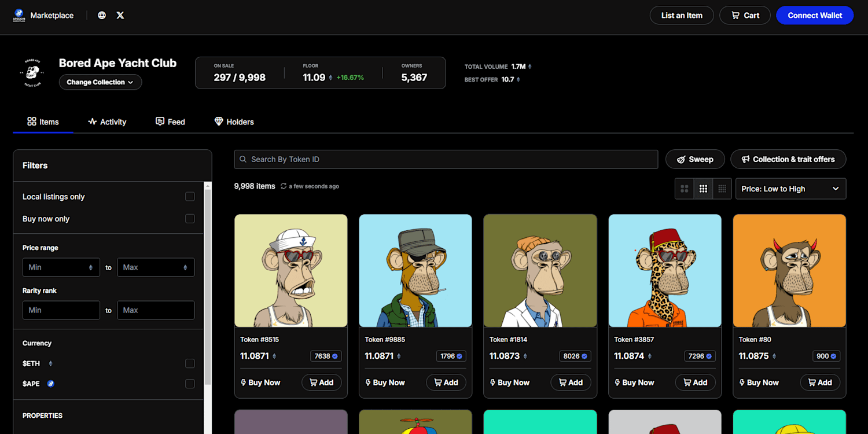Open the Cart
This screenshot has height=434, width=868.
(745, 16)
